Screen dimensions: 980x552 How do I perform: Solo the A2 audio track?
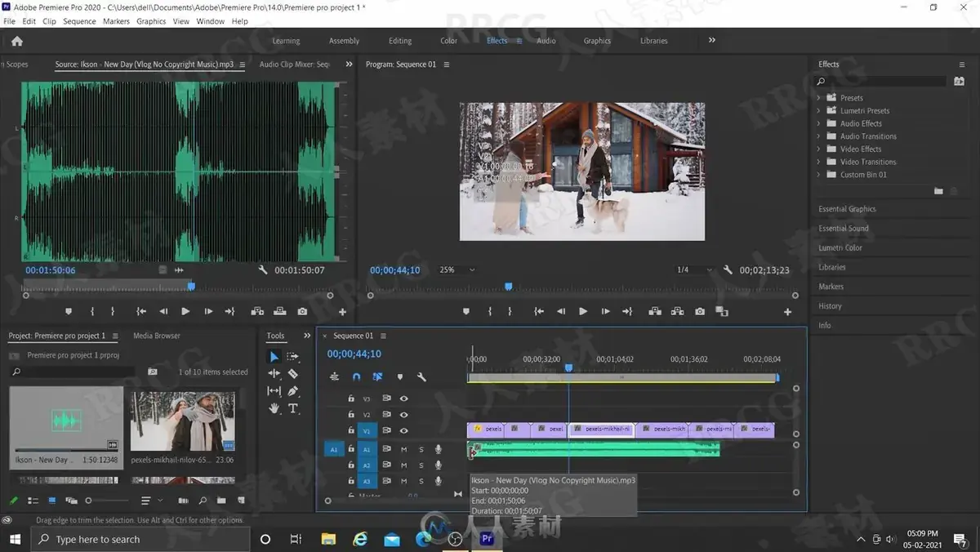tap(421, 465)
